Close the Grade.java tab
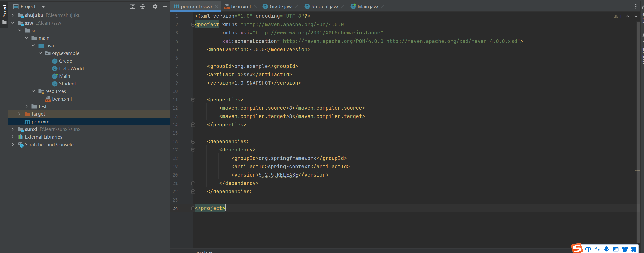The width and height of the screenshot is (644, 253). point(297,7)
